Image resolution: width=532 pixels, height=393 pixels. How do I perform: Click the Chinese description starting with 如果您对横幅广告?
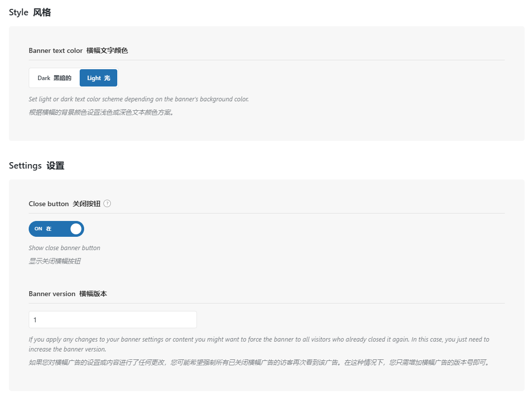click(x=259, y=362)
